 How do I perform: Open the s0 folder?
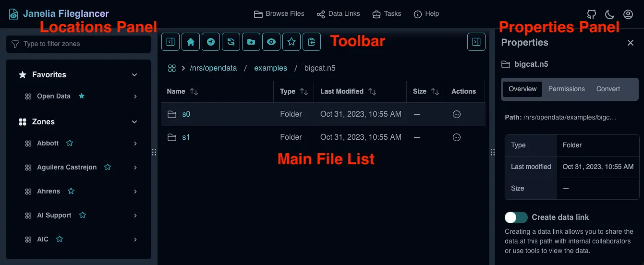point(186,114)
